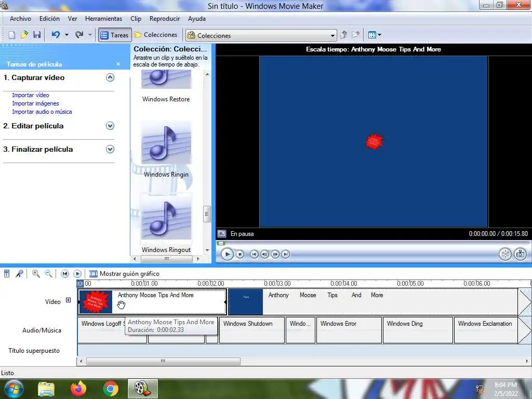532x399 pixels.
Task: Play the preview with the Play button
Action: (227, 254)
